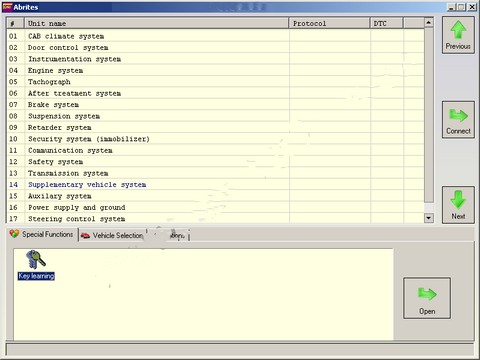Click the Open button
This screenshot has width=480, height=360.
pyautogui.click(x=427, y=298)
